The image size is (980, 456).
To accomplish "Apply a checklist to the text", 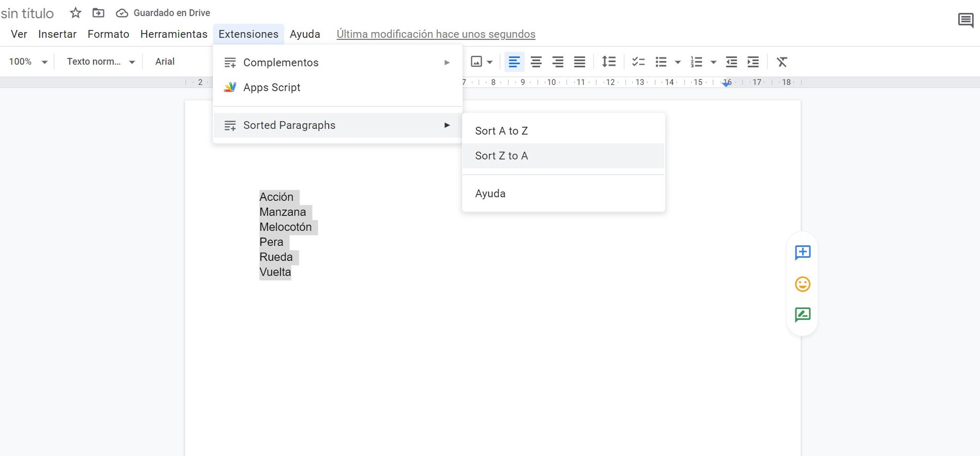I will [x=638, y=62].
